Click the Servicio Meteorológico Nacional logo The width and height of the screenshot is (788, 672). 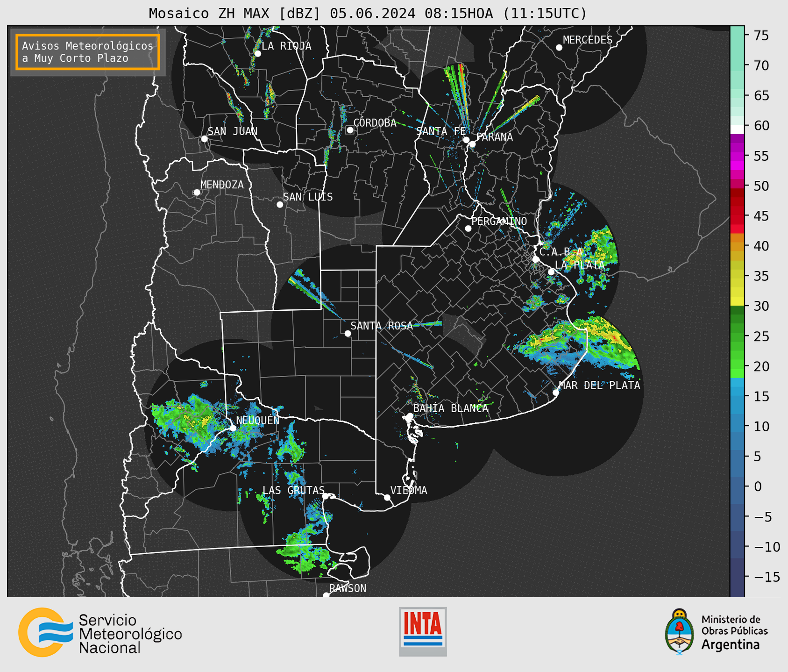tap(100, 632)
